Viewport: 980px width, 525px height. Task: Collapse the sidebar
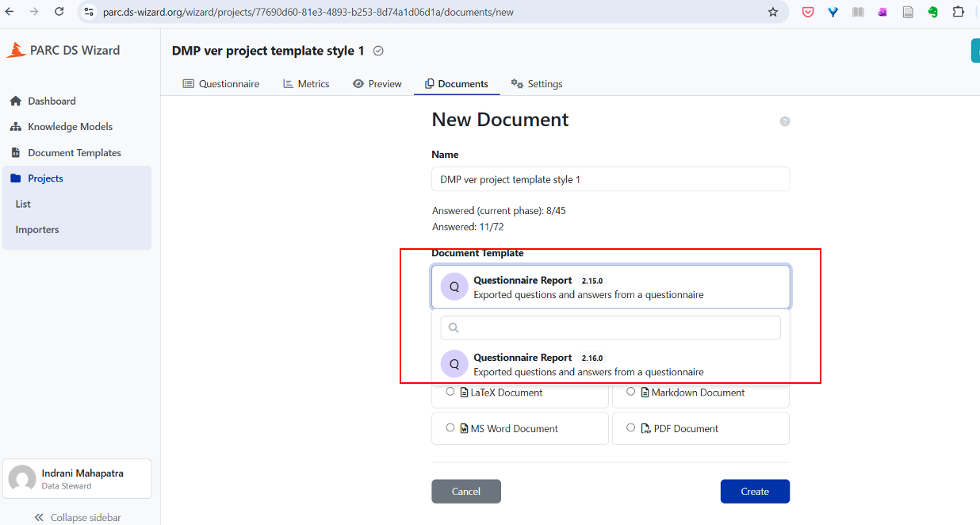pyautogui.click(x=77, y=517)
